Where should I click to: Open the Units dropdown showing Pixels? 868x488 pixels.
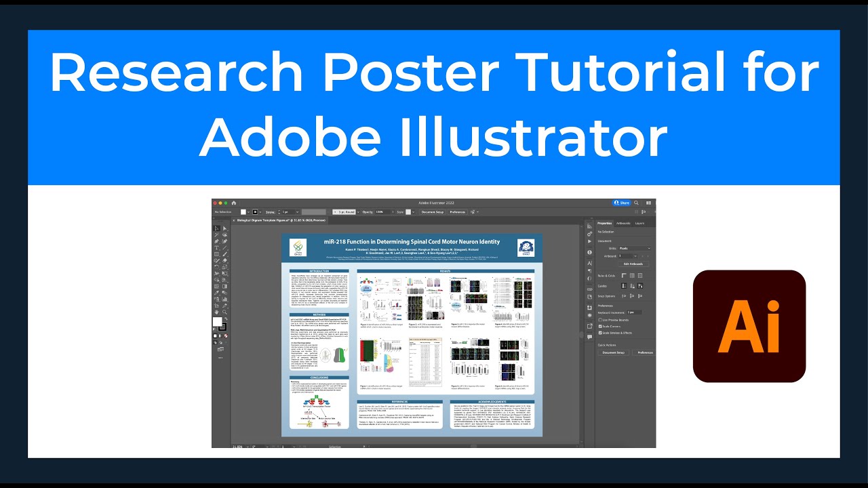point(635,248)
